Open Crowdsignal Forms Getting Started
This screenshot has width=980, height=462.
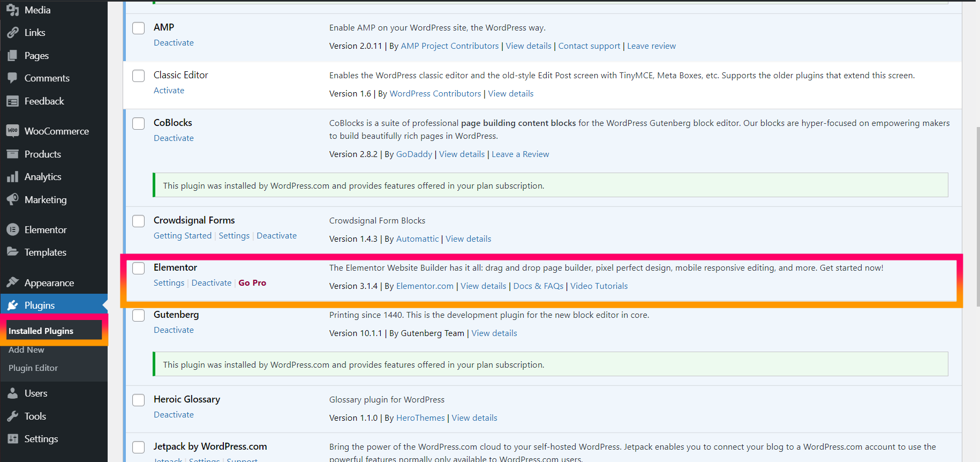[x=183, y=235]
